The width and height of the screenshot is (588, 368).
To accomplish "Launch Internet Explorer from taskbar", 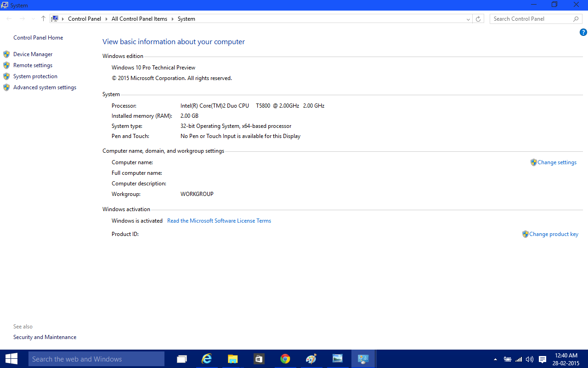I will (207, 359).
